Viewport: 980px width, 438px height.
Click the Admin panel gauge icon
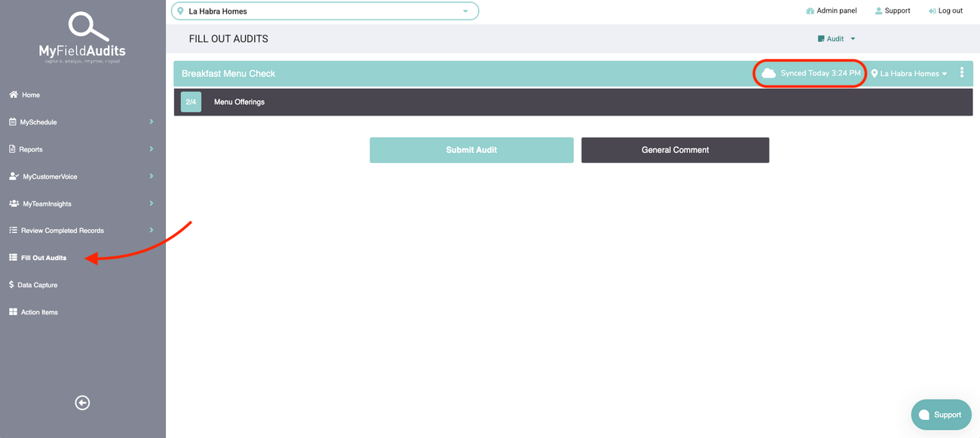(810, 11)
